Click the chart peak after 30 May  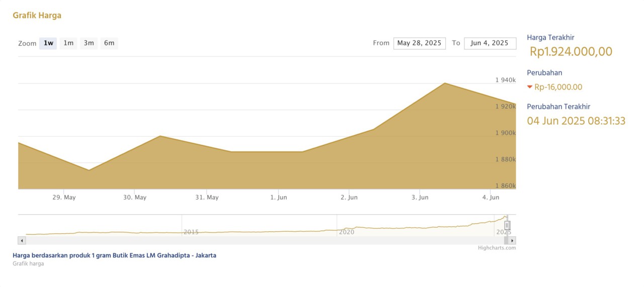[x=160, y=136]
